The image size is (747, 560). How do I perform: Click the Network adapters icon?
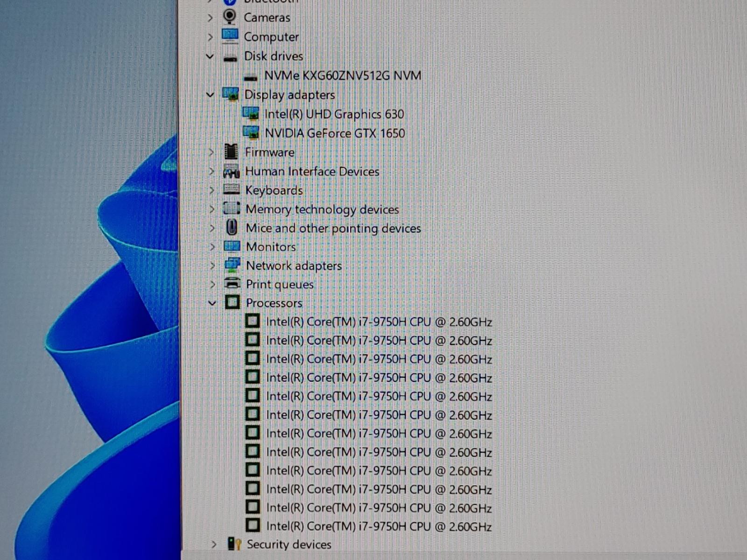(x=233, y=265)
